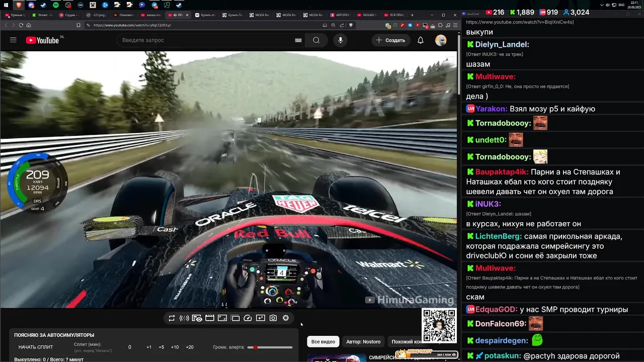
Task: Add +5 minutes to the split
Action: click(x=162, y=347)
